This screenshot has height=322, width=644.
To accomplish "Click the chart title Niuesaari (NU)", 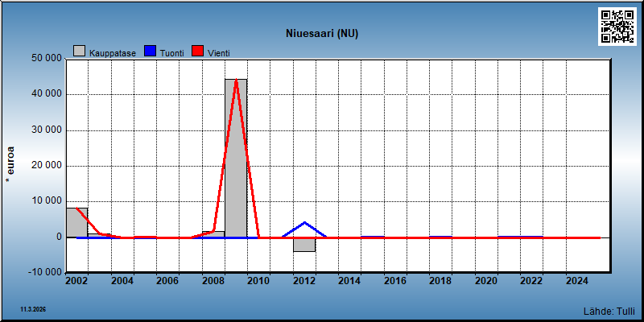I will pyautogui.click(x=322, y=34).
